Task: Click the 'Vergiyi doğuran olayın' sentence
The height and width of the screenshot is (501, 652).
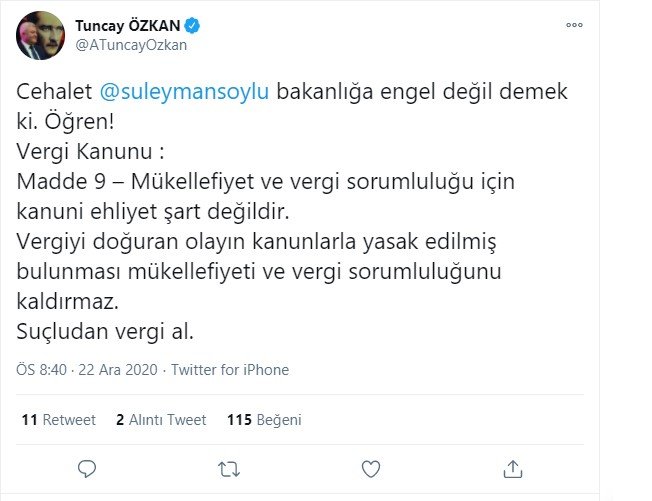Action: pyautogui.click(x=259, y=271)
